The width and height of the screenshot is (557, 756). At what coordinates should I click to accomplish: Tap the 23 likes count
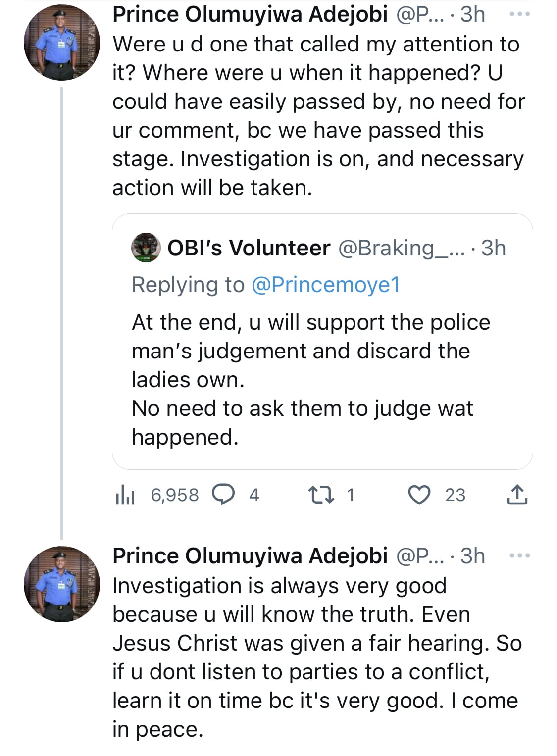coord(455,495)
